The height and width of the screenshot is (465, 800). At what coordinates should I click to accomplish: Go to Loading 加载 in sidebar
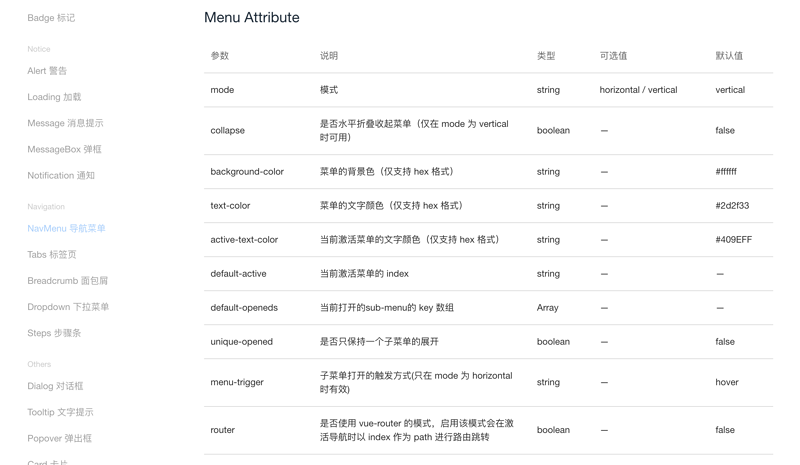click(x=54, y=97)
